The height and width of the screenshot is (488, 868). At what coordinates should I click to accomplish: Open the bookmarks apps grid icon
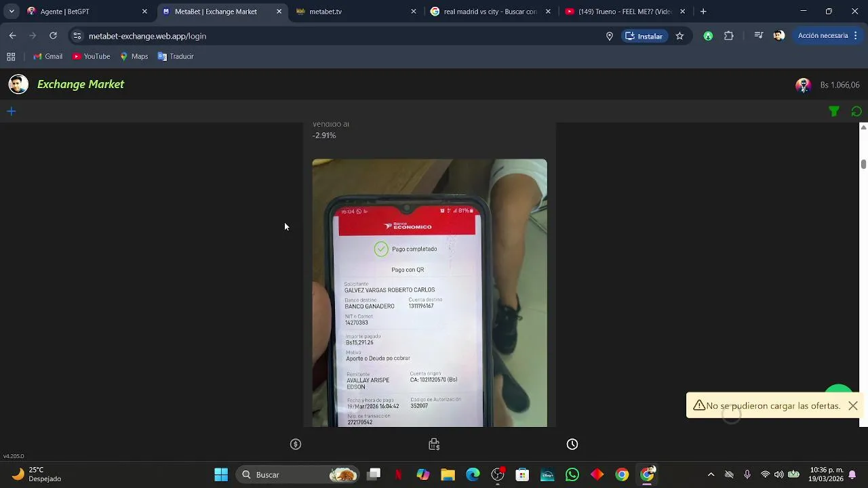11,57
